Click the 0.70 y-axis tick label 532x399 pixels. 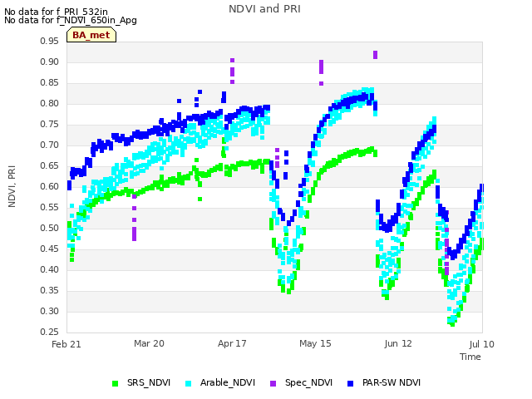point(50,145)
